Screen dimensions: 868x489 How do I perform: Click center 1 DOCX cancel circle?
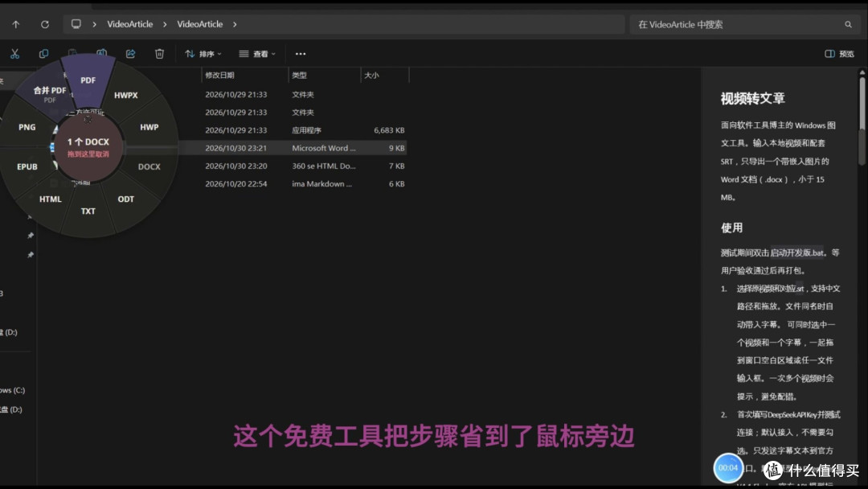88,146
